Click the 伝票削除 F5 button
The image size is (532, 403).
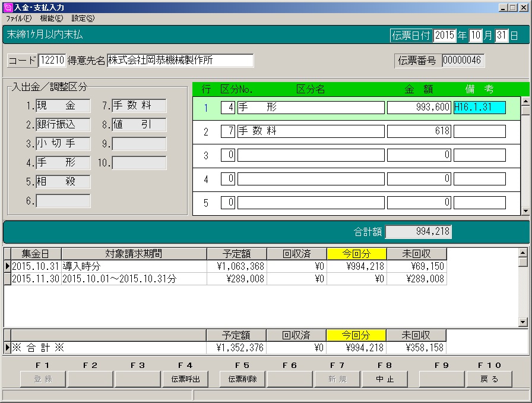[242, 379]
